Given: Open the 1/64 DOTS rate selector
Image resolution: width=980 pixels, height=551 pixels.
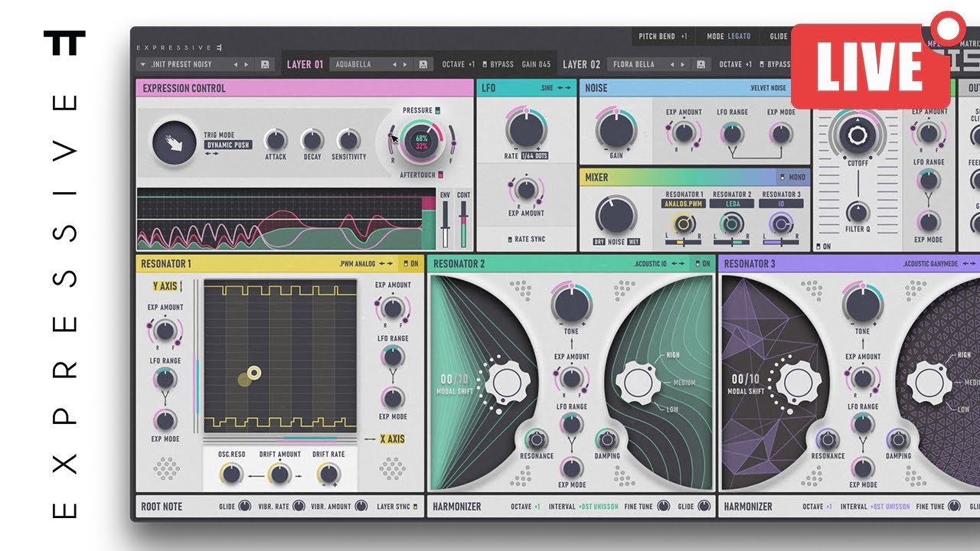Looking at the screenshot, I should pos(537,156).
